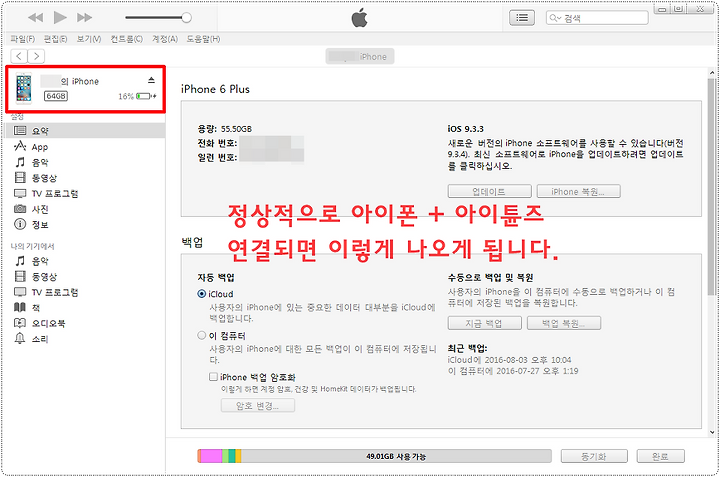The image size is (720, 477).
Task: Go forward with the right arrow button
Action: 36,56
